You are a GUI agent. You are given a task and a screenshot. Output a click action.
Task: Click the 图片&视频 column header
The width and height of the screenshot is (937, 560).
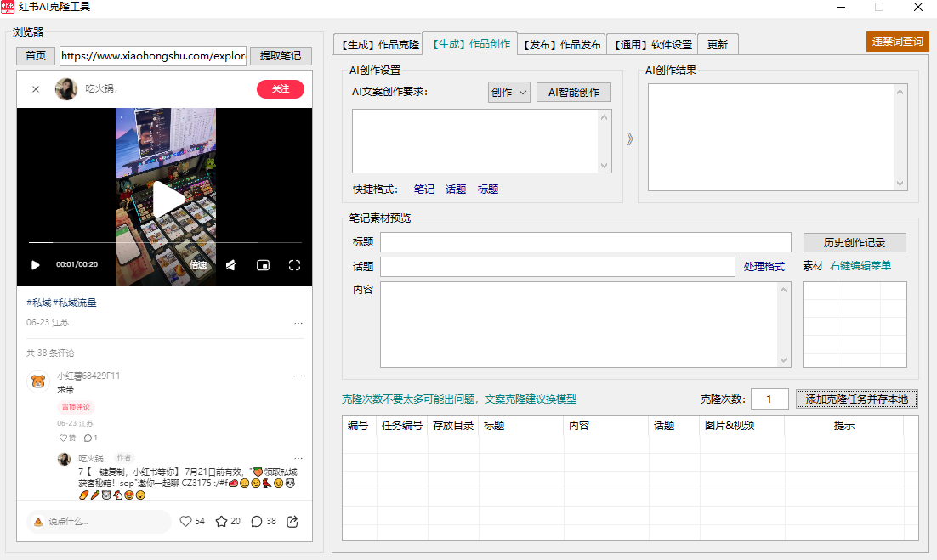[x=741, y=426]
